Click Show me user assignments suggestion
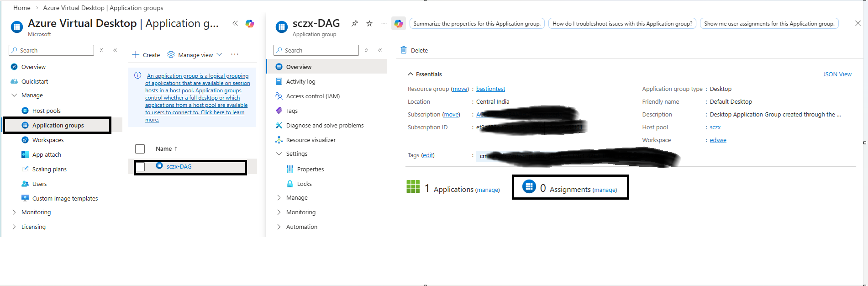This screenshot has width=868, height=286. pyautogui.click(x=769, y=23)
